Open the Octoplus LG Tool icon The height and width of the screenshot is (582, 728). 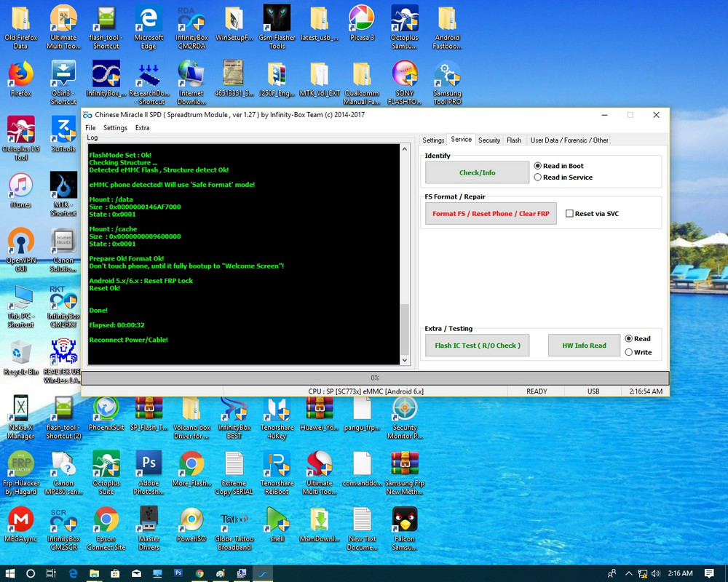(x=21, y=138)
